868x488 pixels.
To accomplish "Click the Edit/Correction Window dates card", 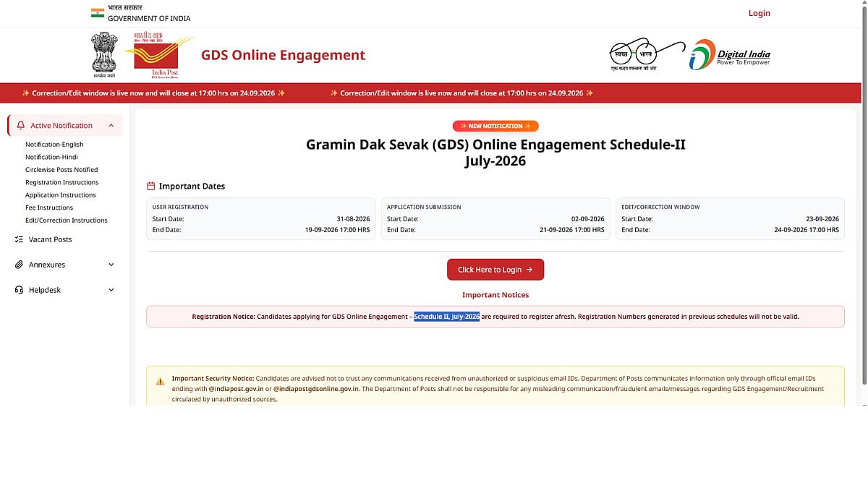I will click(x=730, y=218).
